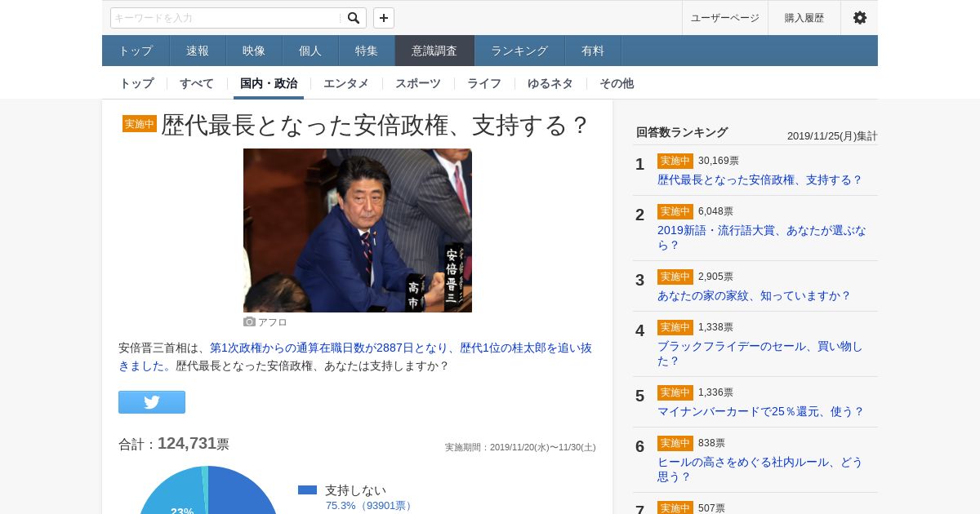Click the 2019/11/25(月)集計 date text

click(832, 135)
